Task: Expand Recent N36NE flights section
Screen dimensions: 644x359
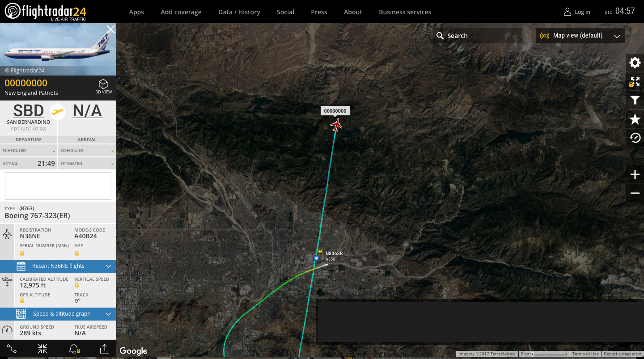Action: 58,266
